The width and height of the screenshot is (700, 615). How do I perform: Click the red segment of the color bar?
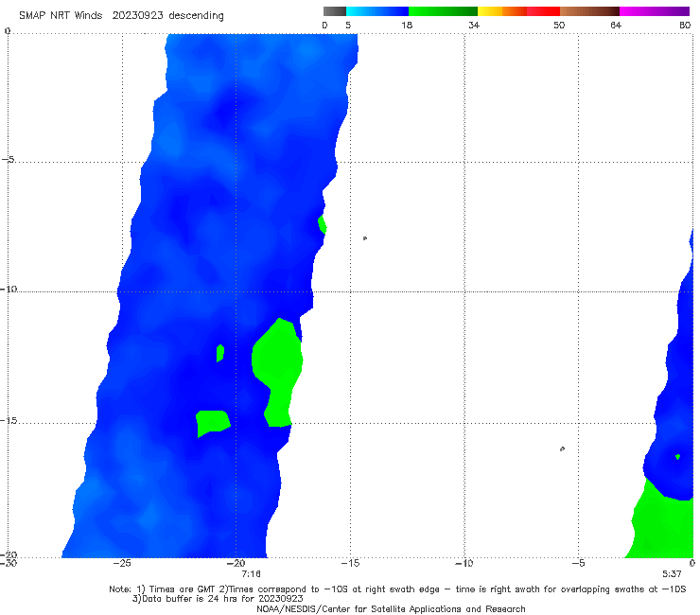click(543, 11)
